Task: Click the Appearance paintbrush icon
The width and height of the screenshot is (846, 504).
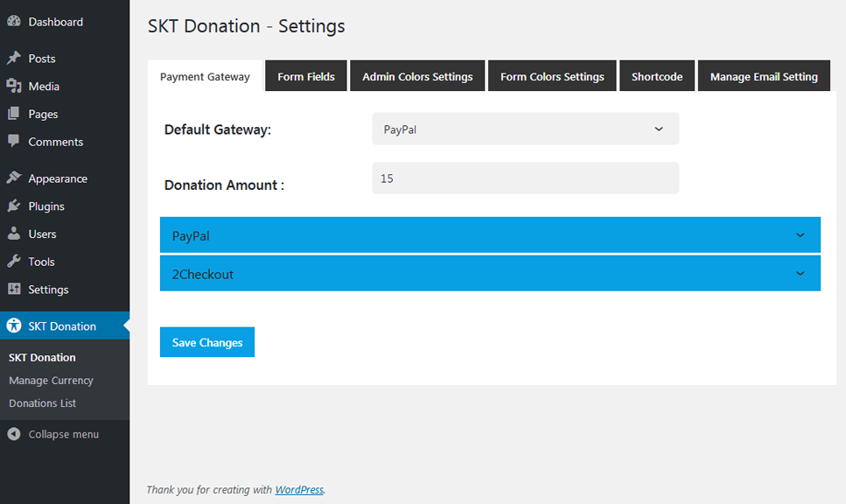Action: (x=14, y=178)
